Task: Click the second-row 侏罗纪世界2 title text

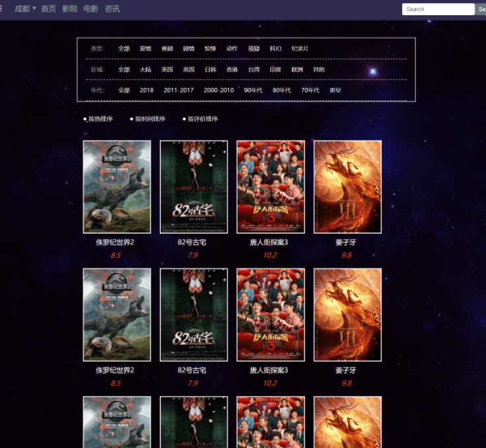Action: coord(115,370)
